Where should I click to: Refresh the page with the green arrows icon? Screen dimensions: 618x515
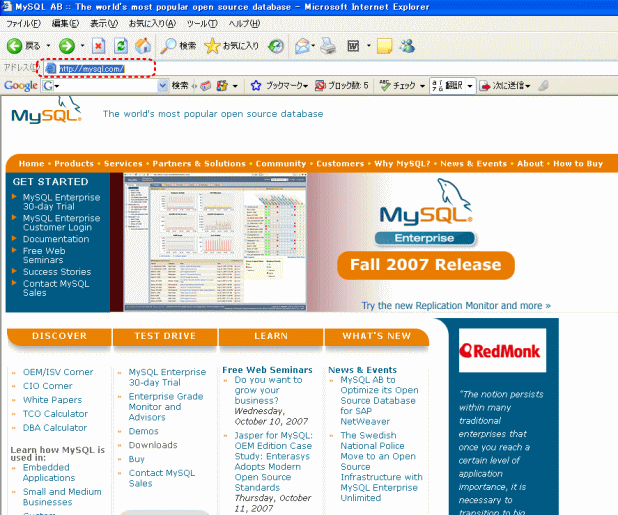pyautogui.click(x=121, y=46)
